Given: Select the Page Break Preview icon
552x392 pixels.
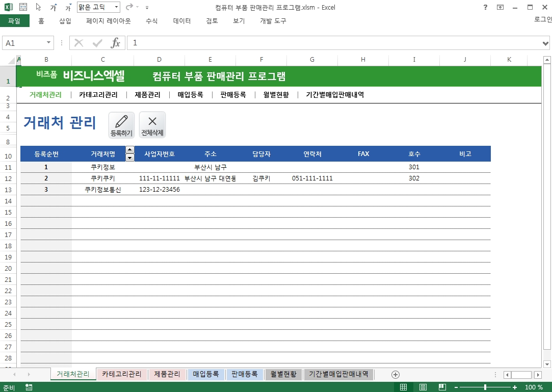Looking at the screenshot, I should tap(441, 387).
